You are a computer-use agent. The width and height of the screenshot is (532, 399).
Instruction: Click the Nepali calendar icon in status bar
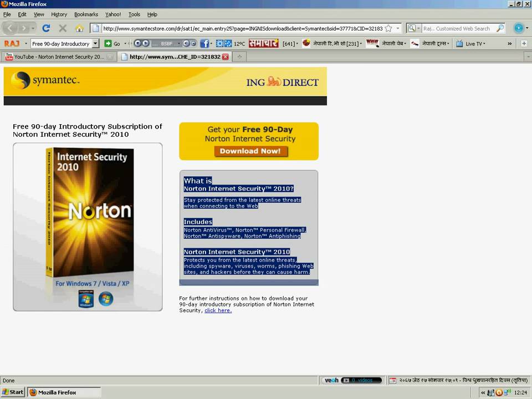coord(392,380)
